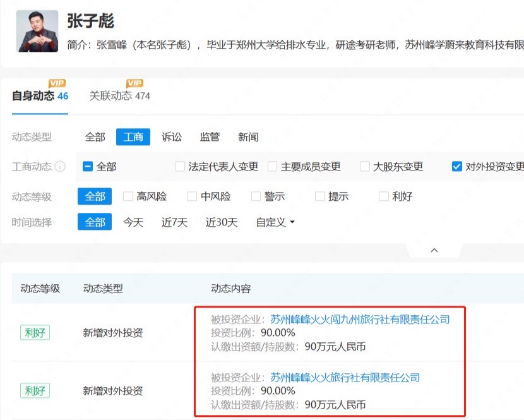The image size is (524, 420).
Task: Select the 近7天 time filter
Action: point(178,222)
